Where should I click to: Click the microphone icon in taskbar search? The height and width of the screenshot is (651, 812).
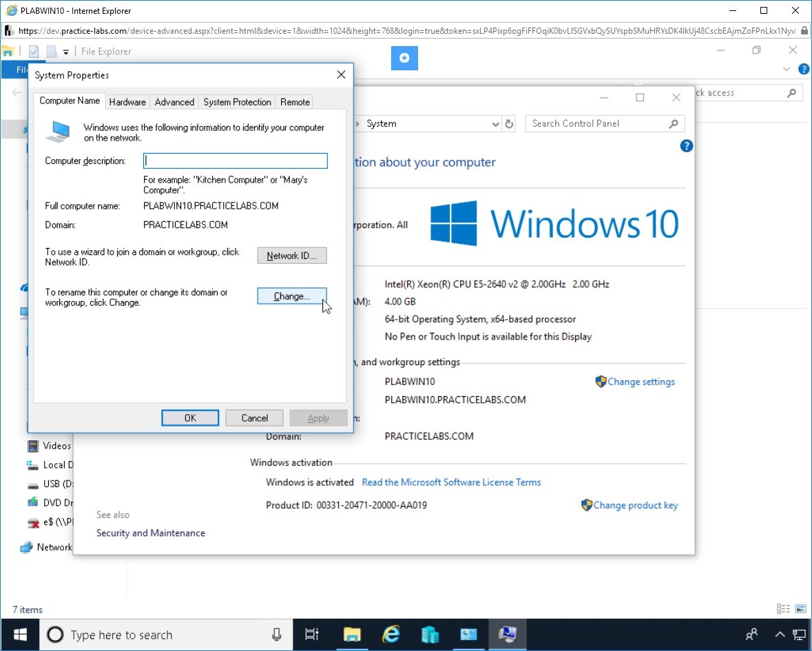(x=277, y=634)
